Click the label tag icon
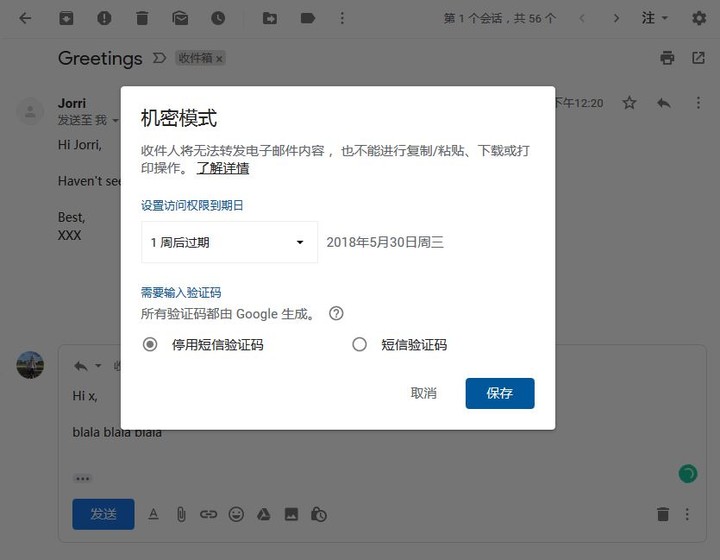 coord(308,18)
